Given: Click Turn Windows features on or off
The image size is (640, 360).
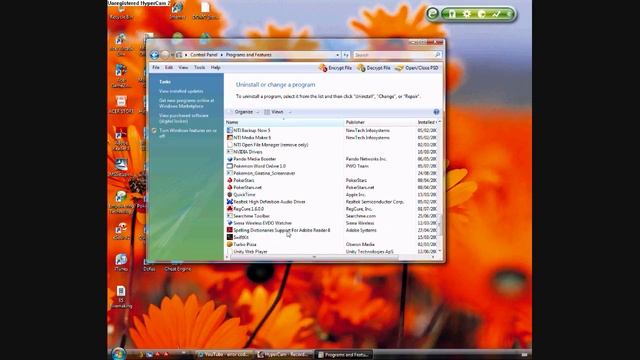Looking at the screenshot, I should coord(188,133).
